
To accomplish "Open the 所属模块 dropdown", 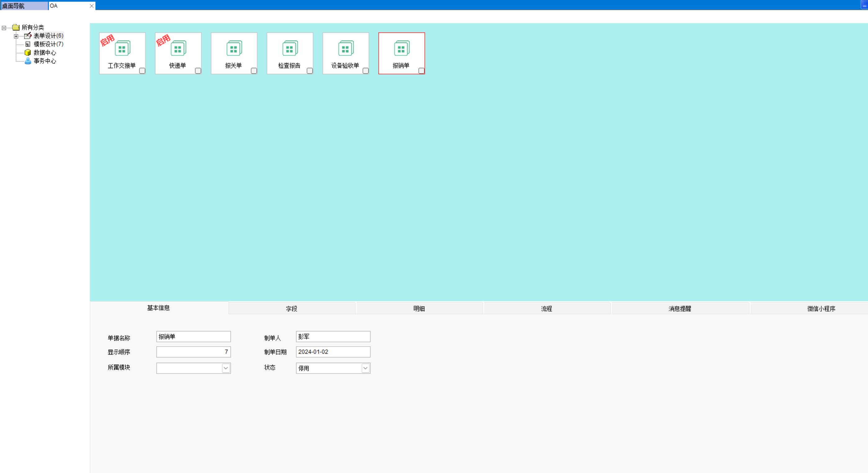I will tap(226, 368).
